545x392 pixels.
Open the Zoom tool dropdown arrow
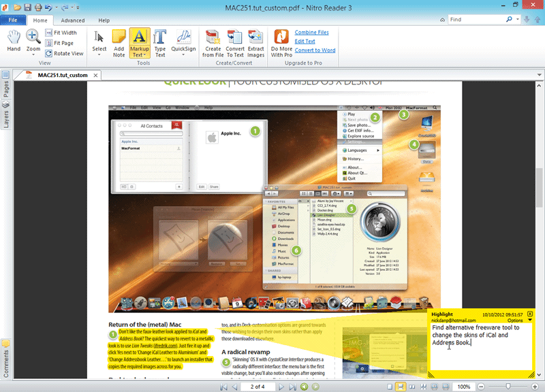tap(33, 55)
